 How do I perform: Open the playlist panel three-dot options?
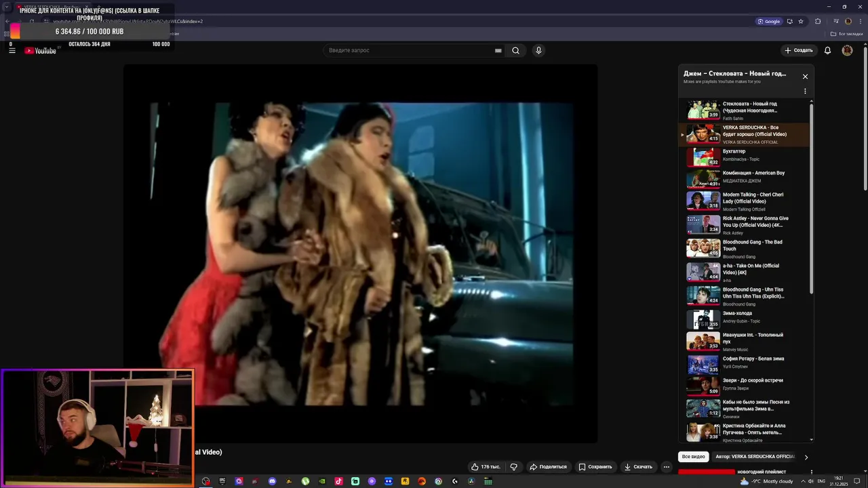pyautogui.click(x=805, y=91)
